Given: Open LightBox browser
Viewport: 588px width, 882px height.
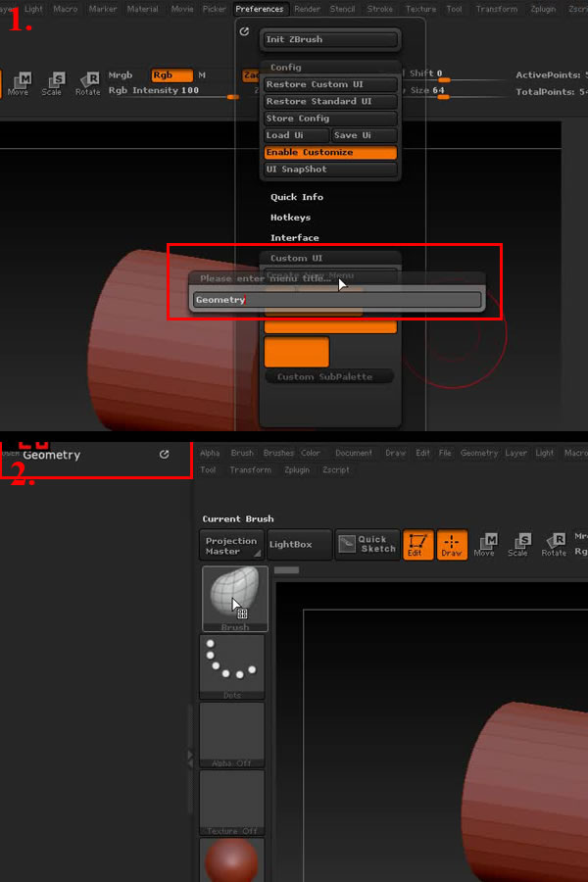Looking at the screenshot, I should point(299,545).
